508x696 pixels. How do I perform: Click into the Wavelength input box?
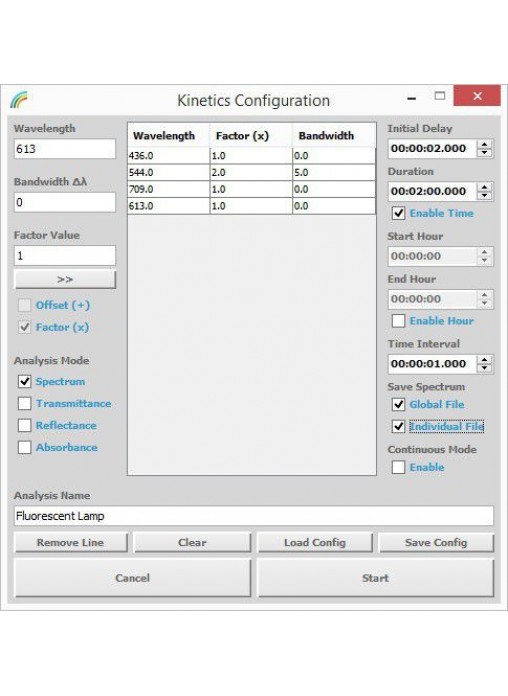tap(65, 149)
